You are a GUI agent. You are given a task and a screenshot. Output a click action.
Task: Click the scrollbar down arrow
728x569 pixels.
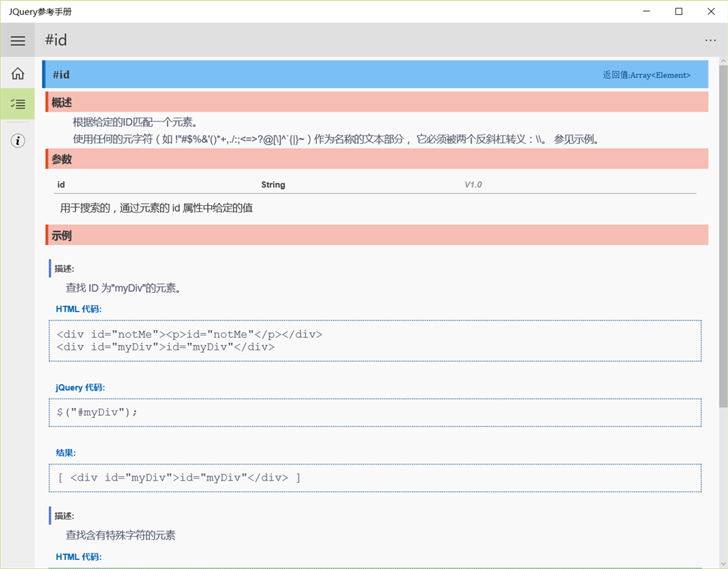(x=723, y=564)
